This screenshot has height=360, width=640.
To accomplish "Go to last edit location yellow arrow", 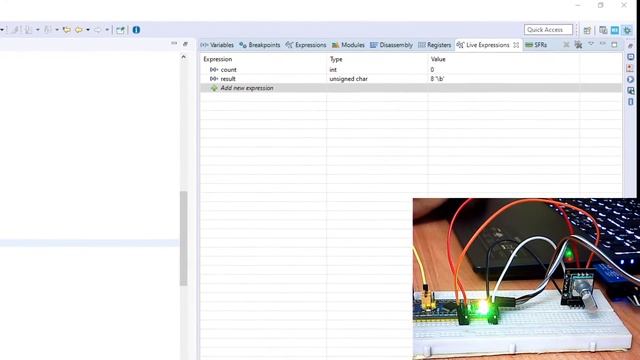I will pyautogui.click(x=67, y=30).
